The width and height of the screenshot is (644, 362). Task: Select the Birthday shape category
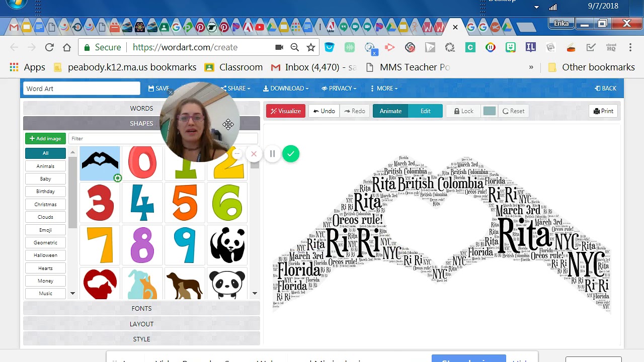click(x=45, y=192)
